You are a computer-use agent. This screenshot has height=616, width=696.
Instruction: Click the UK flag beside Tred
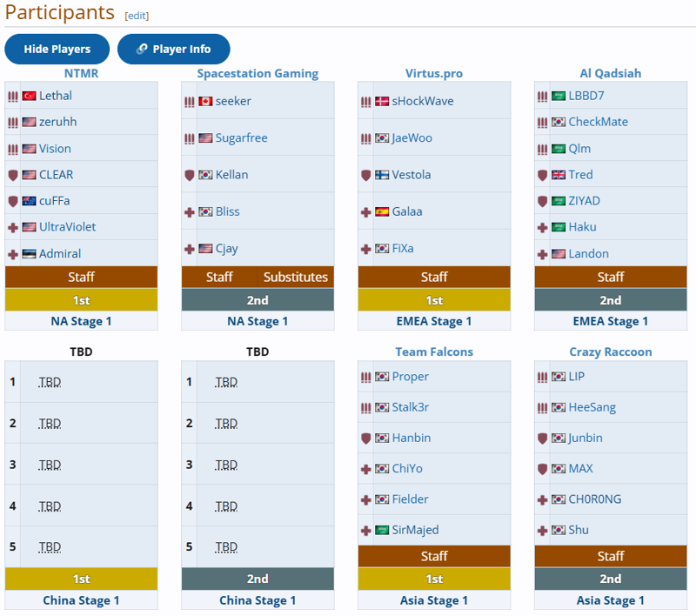click(x=559, y=175)
